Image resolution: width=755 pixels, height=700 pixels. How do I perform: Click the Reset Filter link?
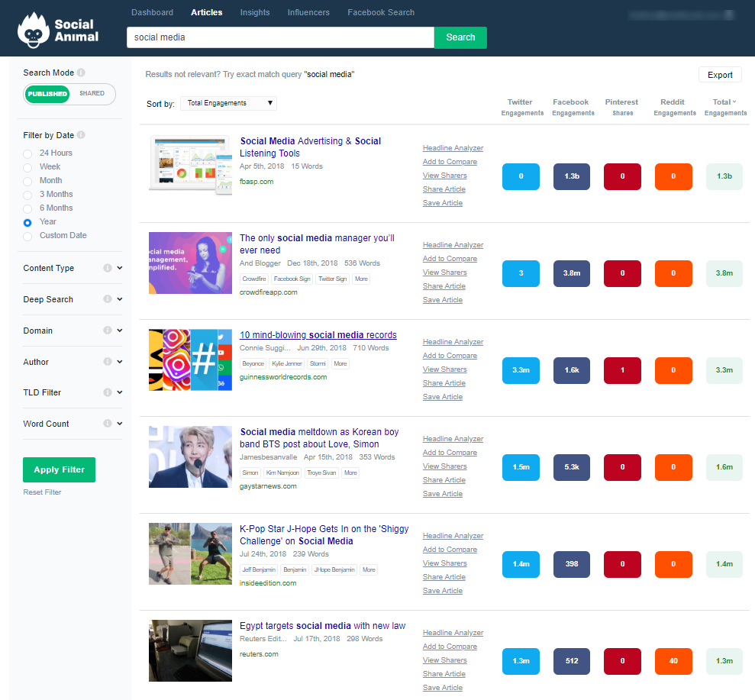43,492
